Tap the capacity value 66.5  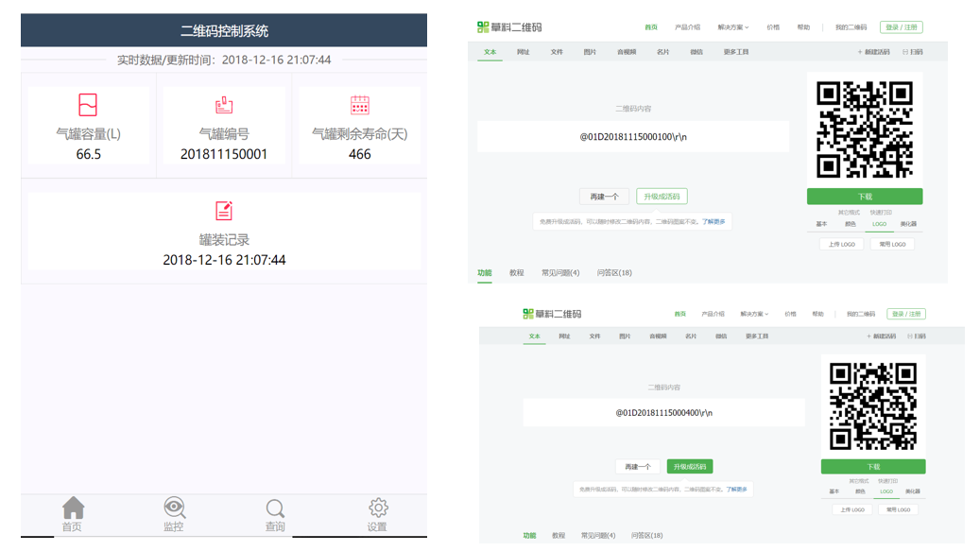tap(88, 154)
